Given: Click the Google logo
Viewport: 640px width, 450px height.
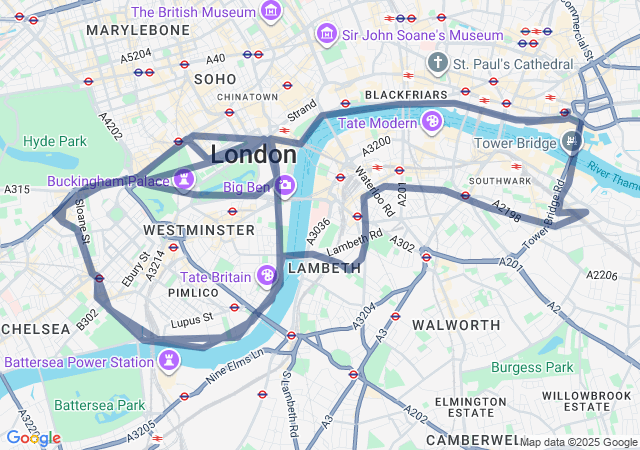Looking at the screenshot, I should click(34, 438).
